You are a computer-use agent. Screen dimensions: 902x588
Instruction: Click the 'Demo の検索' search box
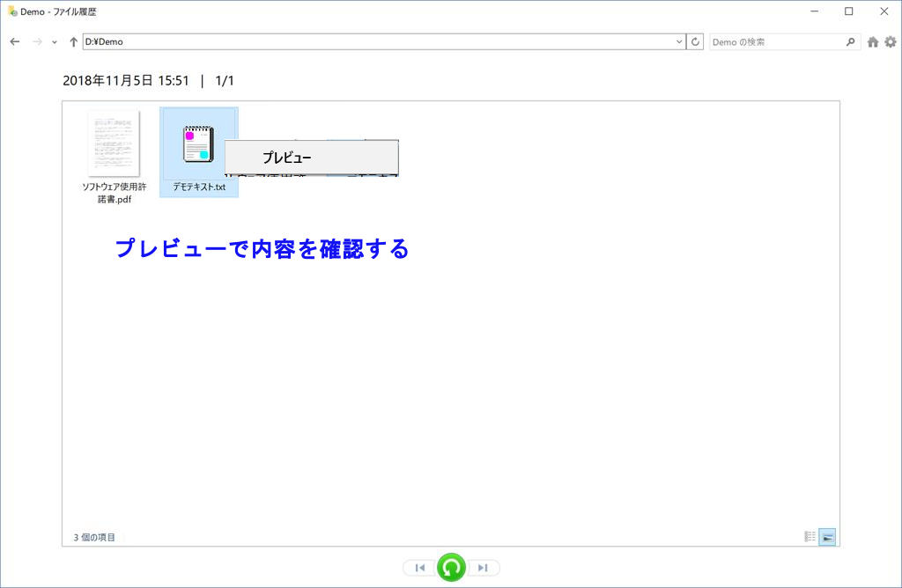point(775,41)
